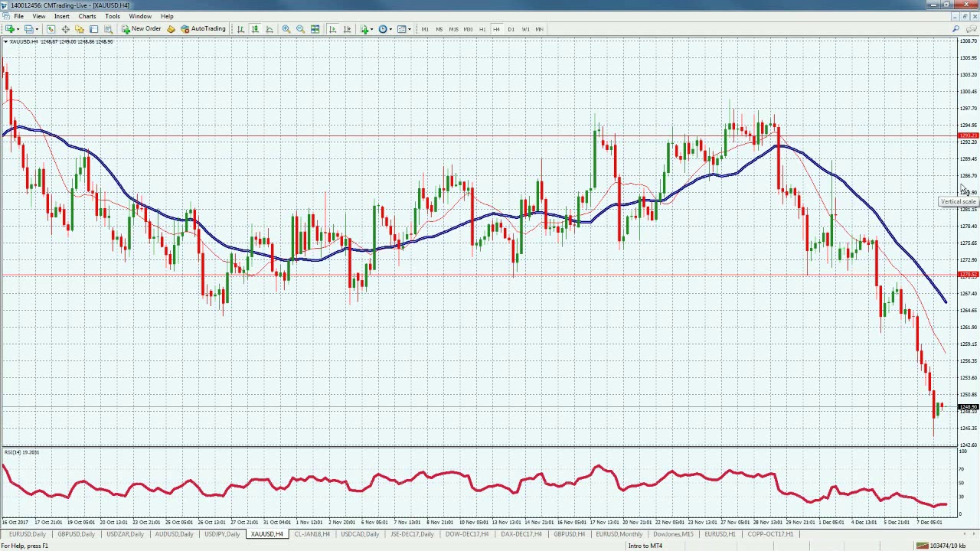980x551 pixels.
Task: Open the File menu
Action: (18, 16)
